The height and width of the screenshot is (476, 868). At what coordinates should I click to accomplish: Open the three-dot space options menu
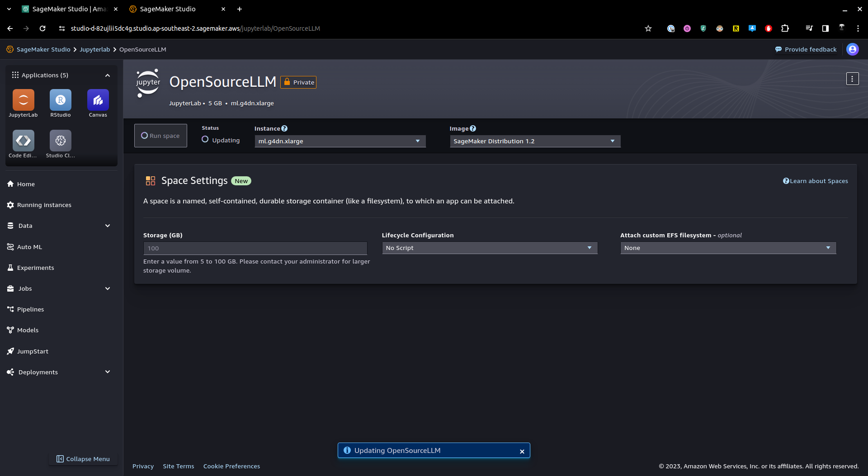pos(852,79)
